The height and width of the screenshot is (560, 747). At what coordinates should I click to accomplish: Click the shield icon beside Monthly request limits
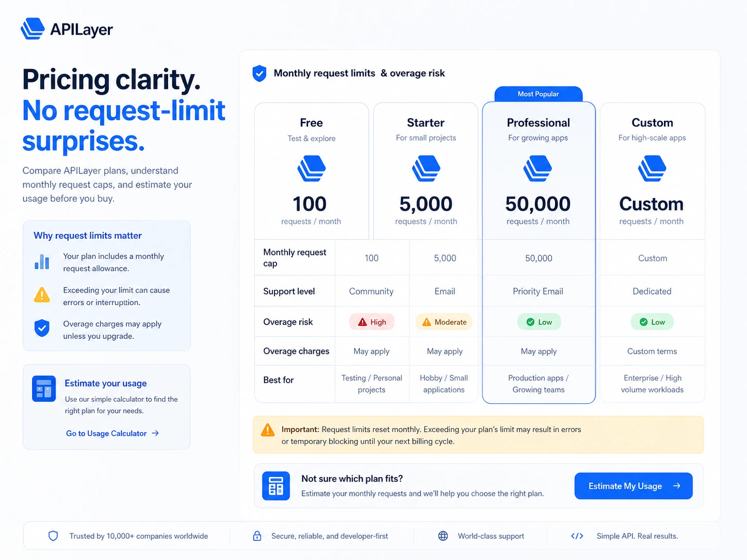point(259,74)
